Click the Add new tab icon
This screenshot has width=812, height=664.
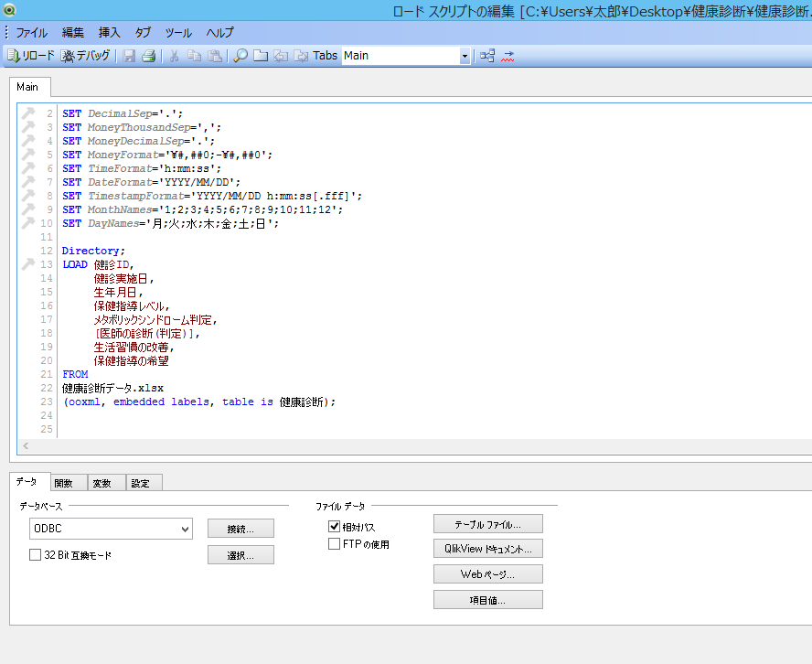[261, 56]
